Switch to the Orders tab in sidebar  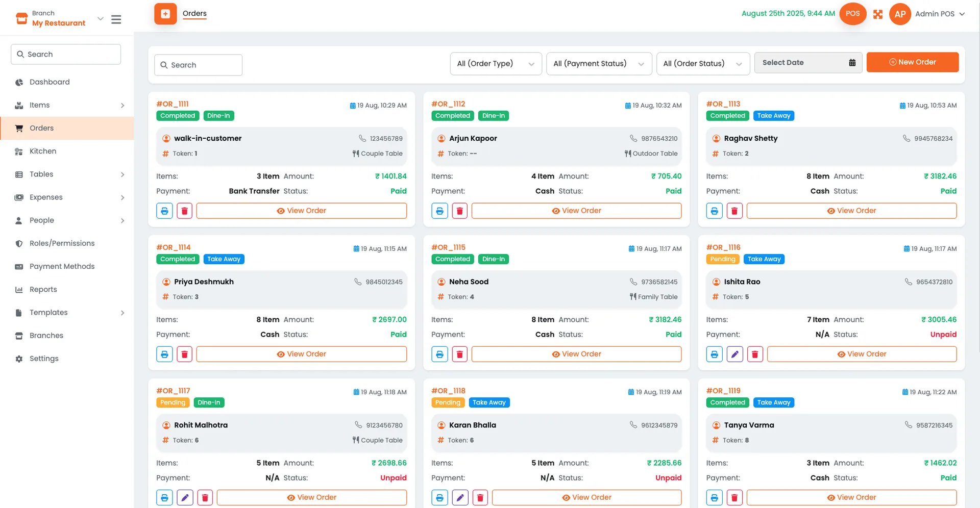point(42,128)
